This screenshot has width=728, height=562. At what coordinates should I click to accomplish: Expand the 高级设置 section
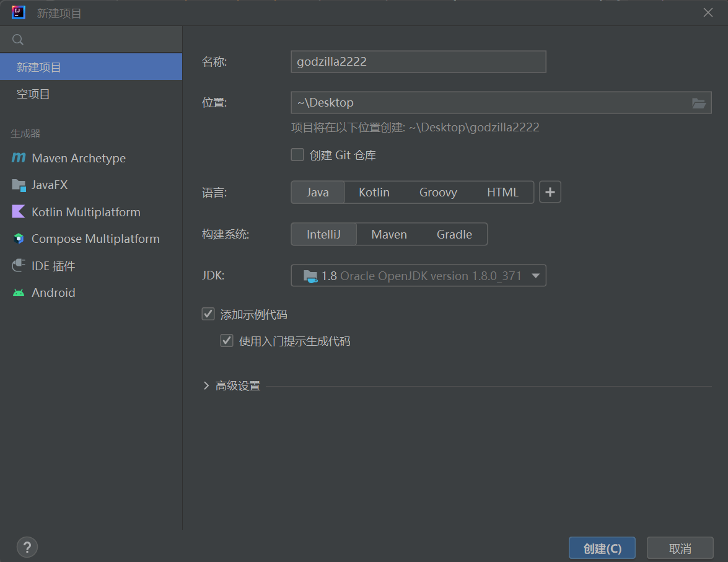pos(206,386)
